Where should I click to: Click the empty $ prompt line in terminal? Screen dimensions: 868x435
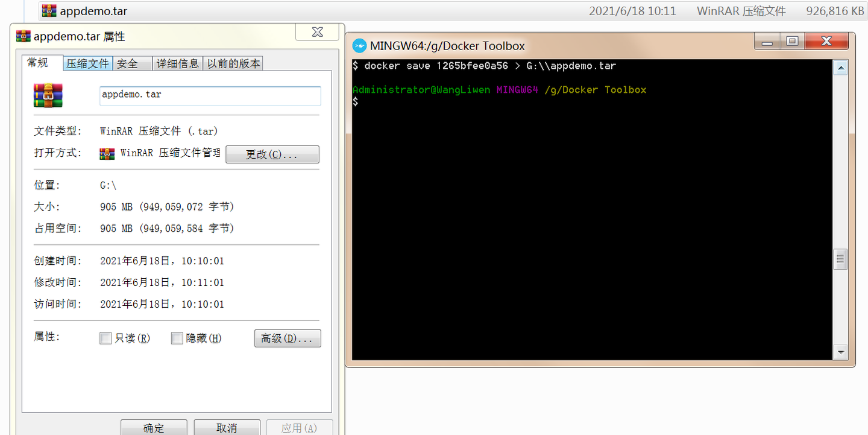[356, 102]
